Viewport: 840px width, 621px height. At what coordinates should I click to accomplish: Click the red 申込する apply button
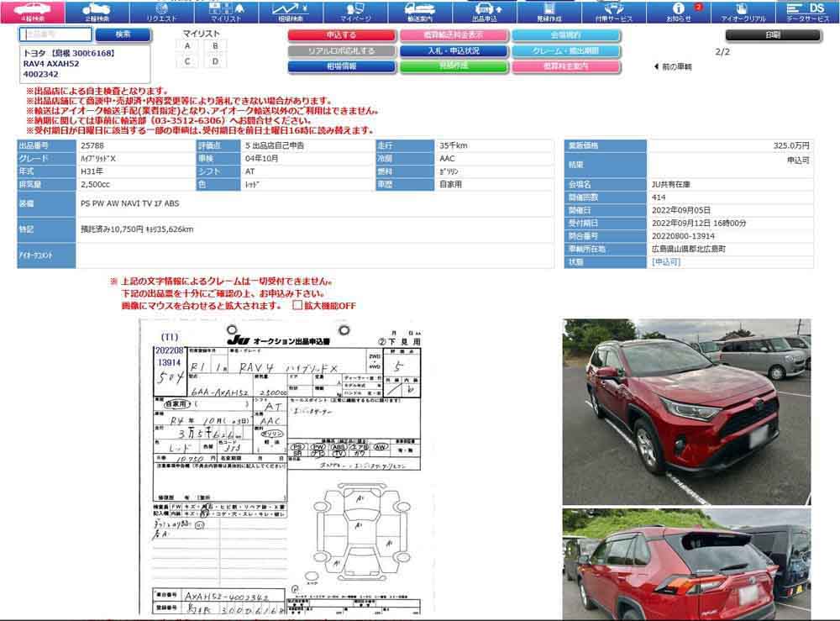(x=342, y=35)
